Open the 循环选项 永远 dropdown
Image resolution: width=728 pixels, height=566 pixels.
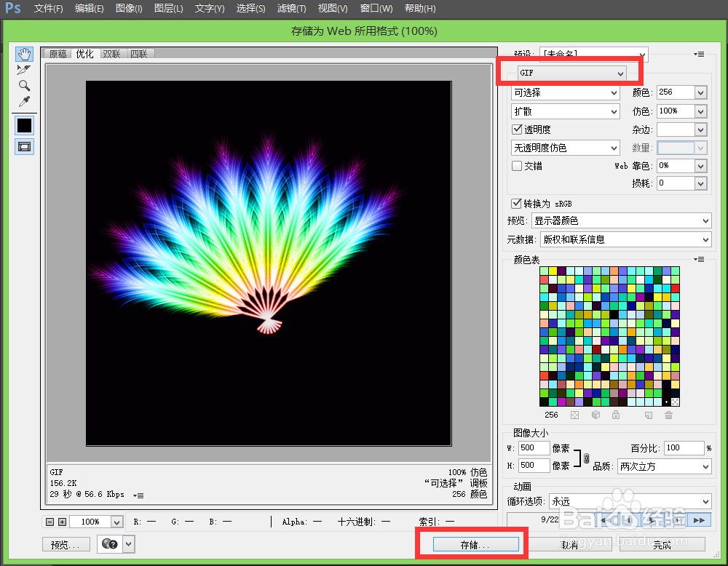click(630, 501)
